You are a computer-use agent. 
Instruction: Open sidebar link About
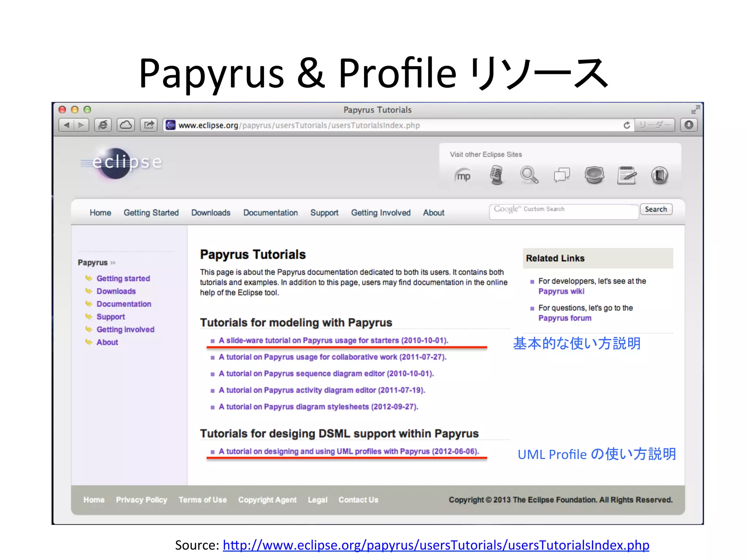[x=107, y=342]
